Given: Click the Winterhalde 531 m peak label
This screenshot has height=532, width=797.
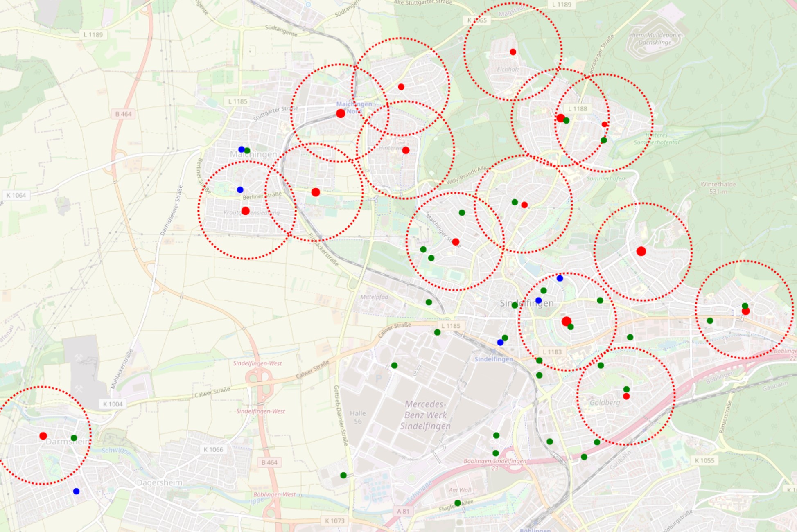Looking at the screenshot, I should click(x=718, y=187).
